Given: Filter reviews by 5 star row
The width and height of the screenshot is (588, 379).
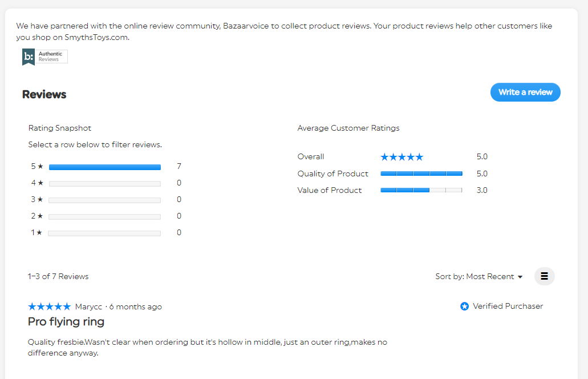Looking at the screenshot, I should tap(104, 167).
